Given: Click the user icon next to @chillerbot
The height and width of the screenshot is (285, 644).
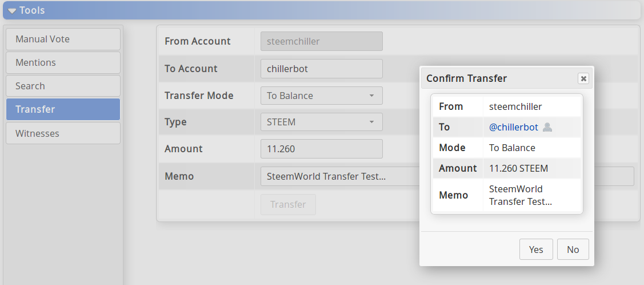Looking at the screenshot, I should point(547,128).
